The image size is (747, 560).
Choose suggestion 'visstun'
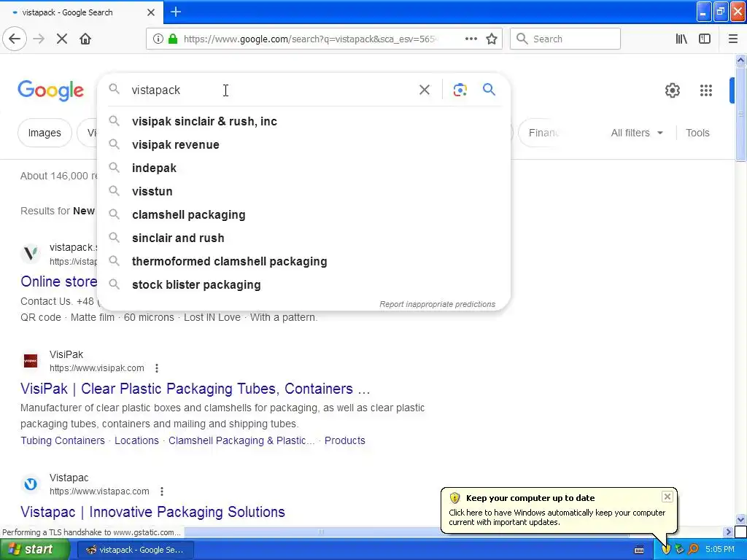click(304, 192)
